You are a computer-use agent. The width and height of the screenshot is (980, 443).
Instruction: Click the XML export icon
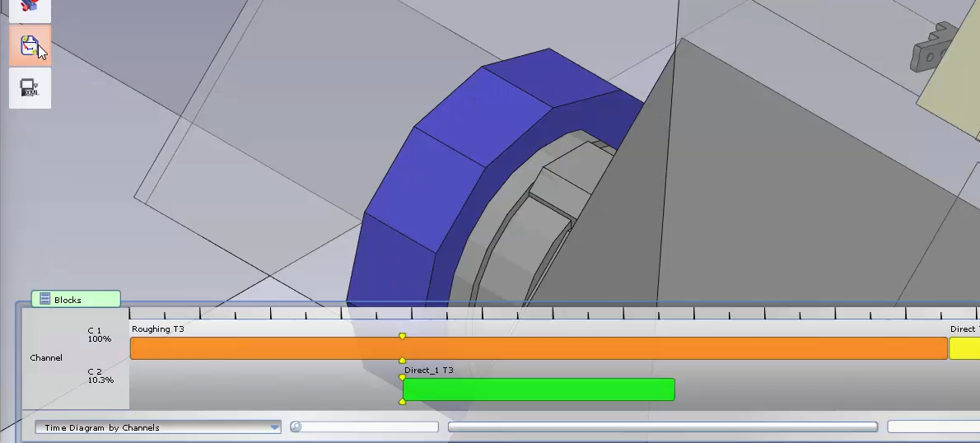[x=30, y=88]
